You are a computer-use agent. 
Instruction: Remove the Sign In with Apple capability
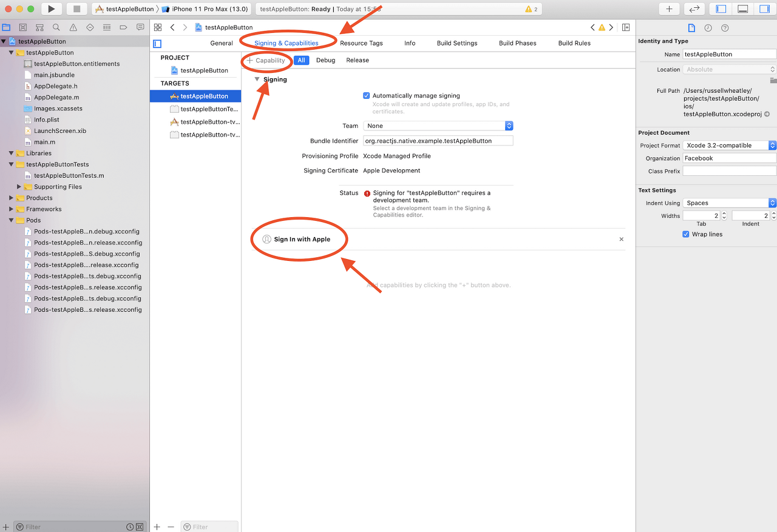621,239
